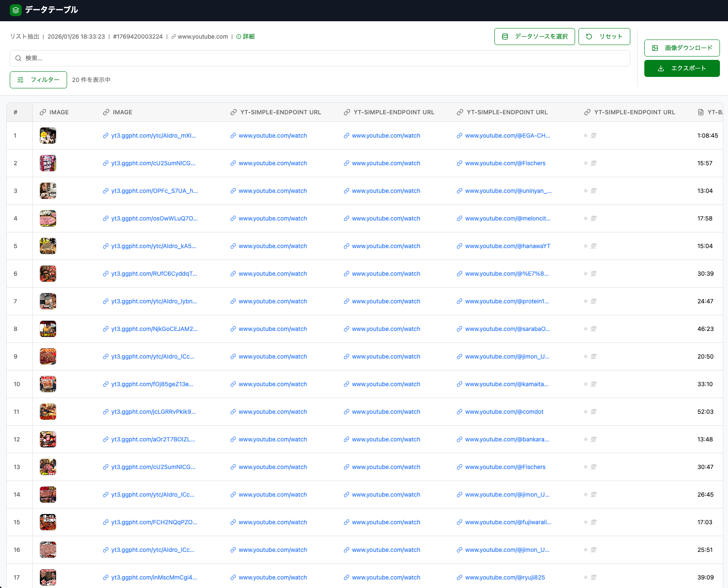Open the フィルター filter panel
Screen dimensions: 728x588
pyautogui.click(x=38, y=80)
